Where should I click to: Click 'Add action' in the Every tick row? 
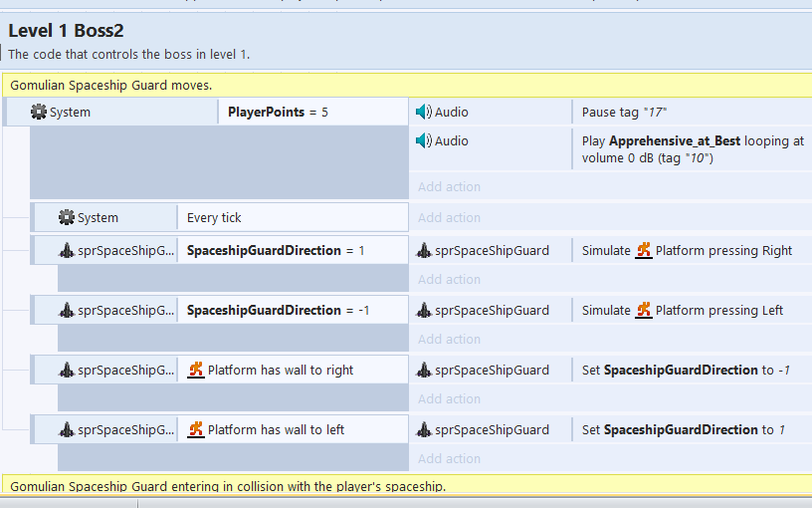[x=449, y=217]
